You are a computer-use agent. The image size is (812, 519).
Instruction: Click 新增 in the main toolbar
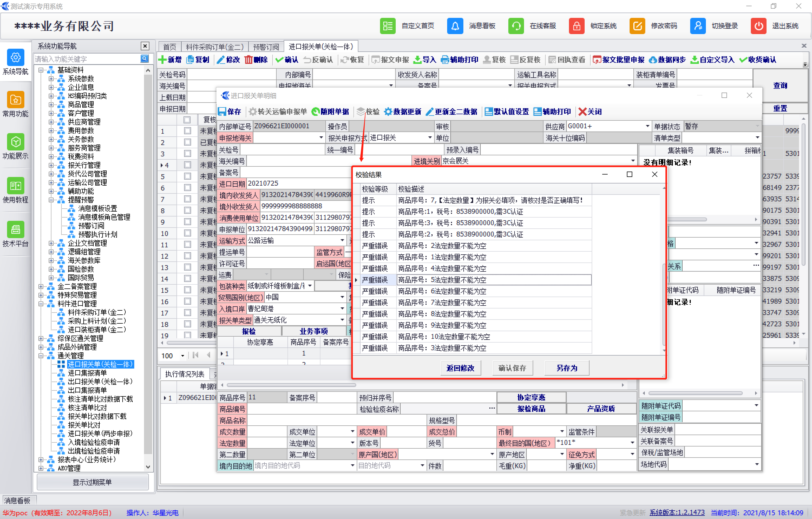tap(170, 60)
